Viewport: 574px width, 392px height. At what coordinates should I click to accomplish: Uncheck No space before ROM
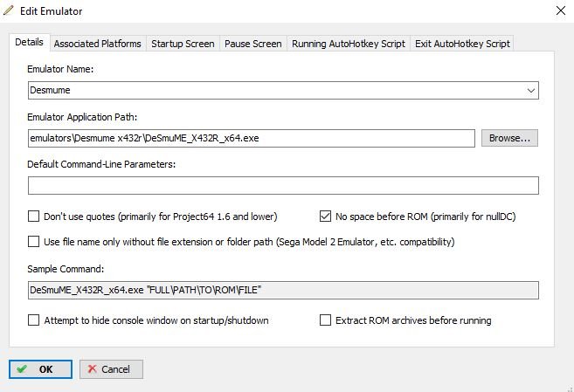point(325,217)
